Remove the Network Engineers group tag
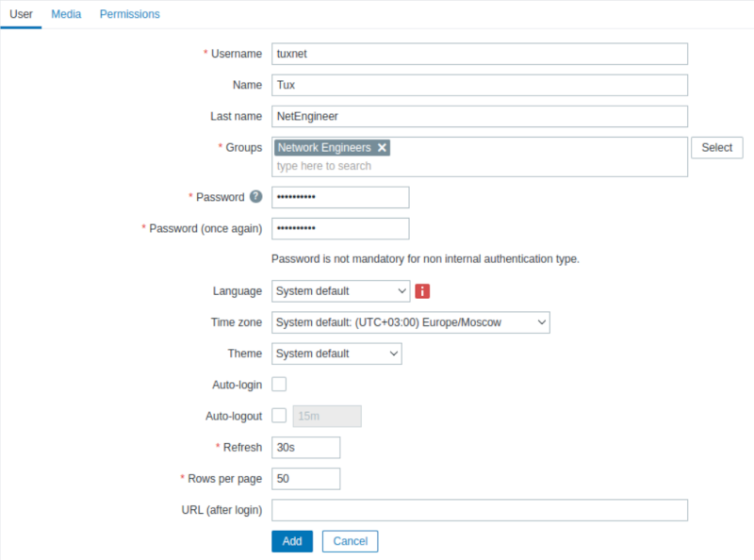Viewport: 754px width, 560px height. click(382, 148)
